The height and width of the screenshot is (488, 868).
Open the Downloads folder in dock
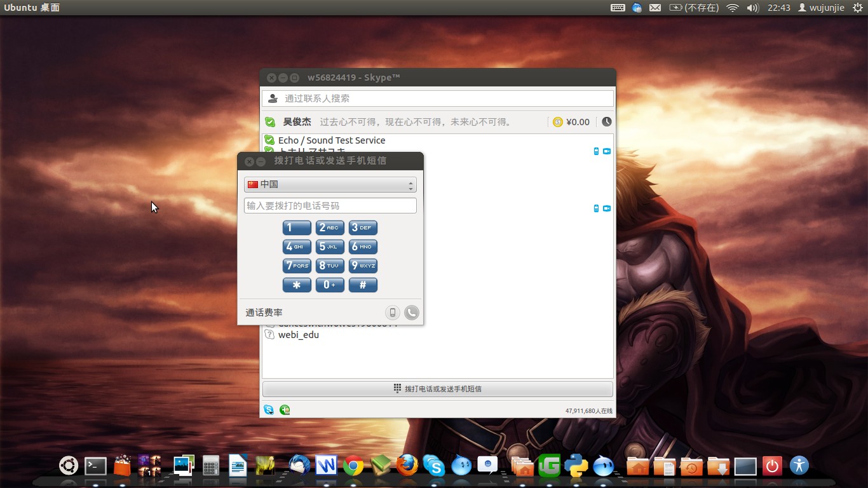[718, 466]
